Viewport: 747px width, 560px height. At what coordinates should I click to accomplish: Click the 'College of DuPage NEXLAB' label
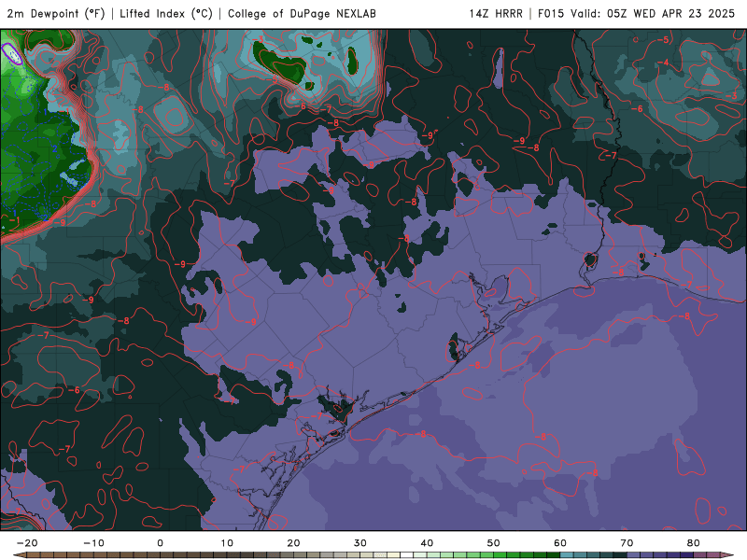[x=302, y=13]
